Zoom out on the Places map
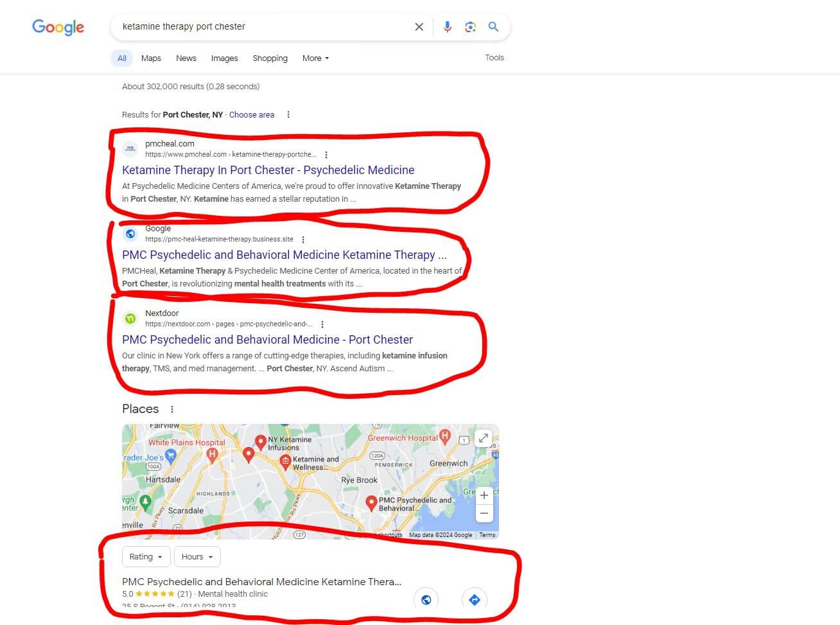The image size is (840, 625). pyautogui.click(x=484, y=513)
